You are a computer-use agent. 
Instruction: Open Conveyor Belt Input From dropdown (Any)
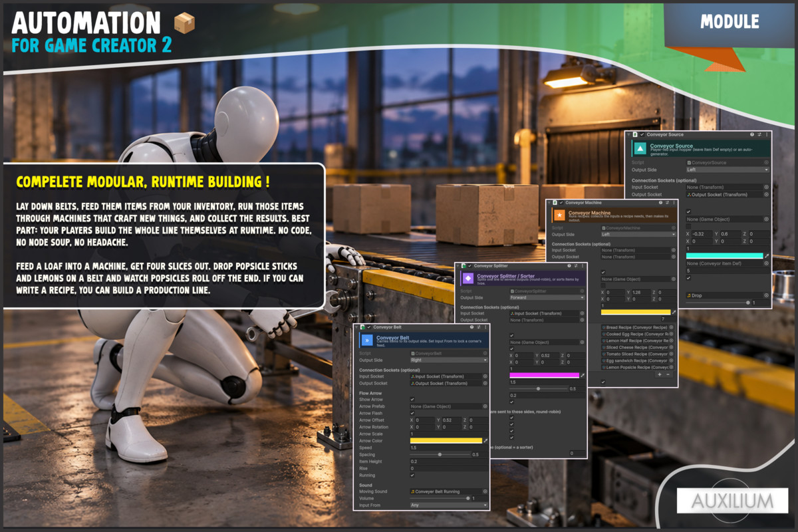tap(449, 505)
